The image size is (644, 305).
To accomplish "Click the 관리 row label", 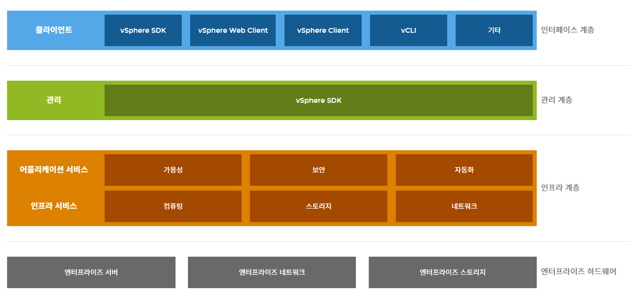I will tap(54, 100).
